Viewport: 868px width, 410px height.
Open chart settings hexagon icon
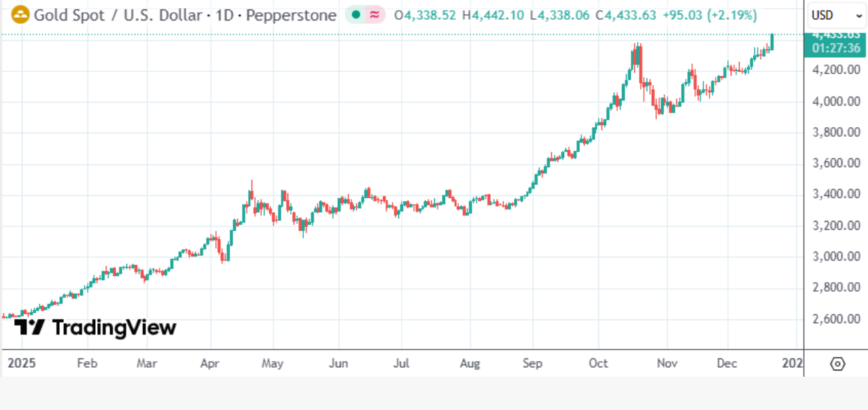837,364
